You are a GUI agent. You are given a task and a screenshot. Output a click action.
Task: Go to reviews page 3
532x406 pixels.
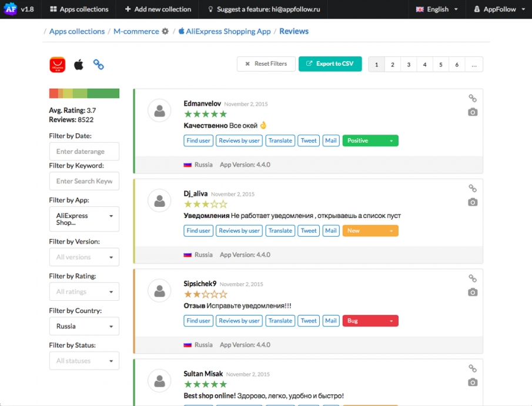(x=409, y=65)
